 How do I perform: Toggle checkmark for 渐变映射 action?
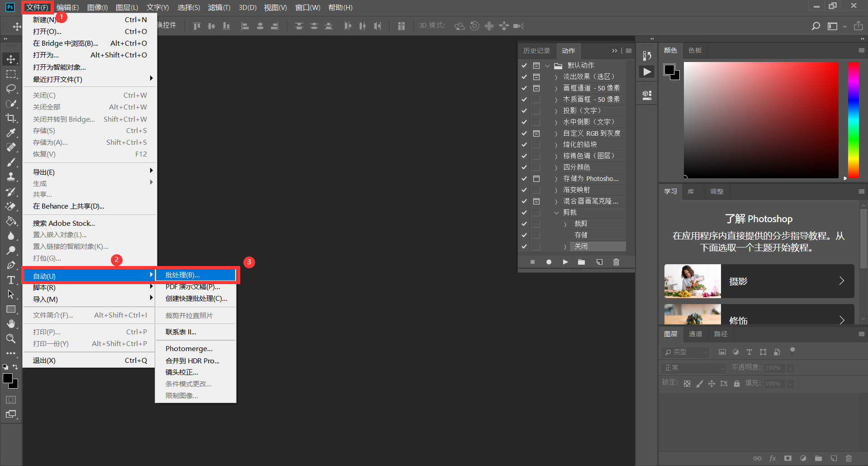click(x=524, y=190)
